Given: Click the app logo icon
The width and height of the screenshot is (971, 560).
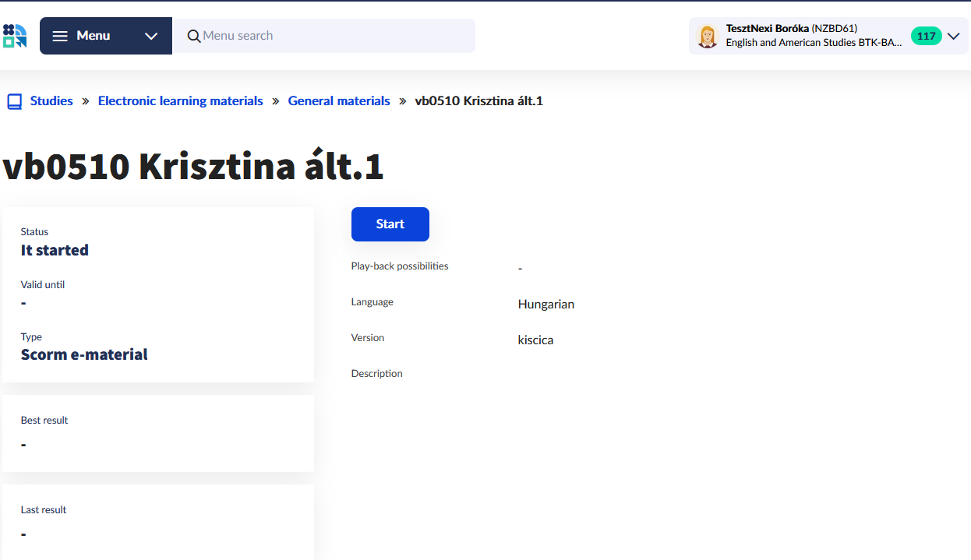Looking at the screenshot, I should (15, 36).
